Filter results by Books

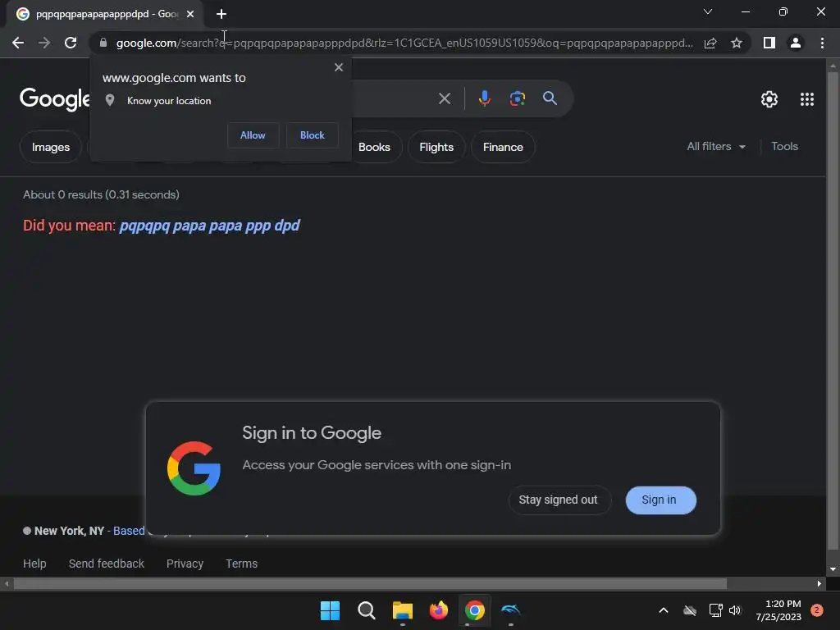click(x=374, y=147)
